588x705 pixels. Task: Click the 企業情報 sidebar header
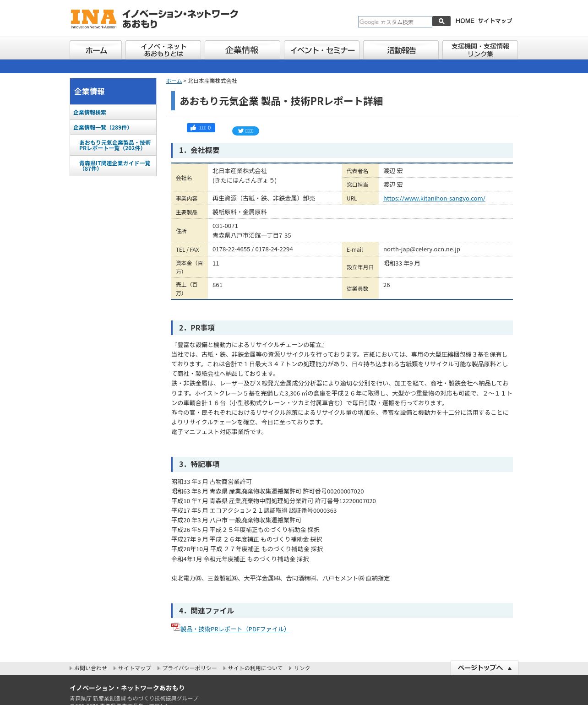113,91
